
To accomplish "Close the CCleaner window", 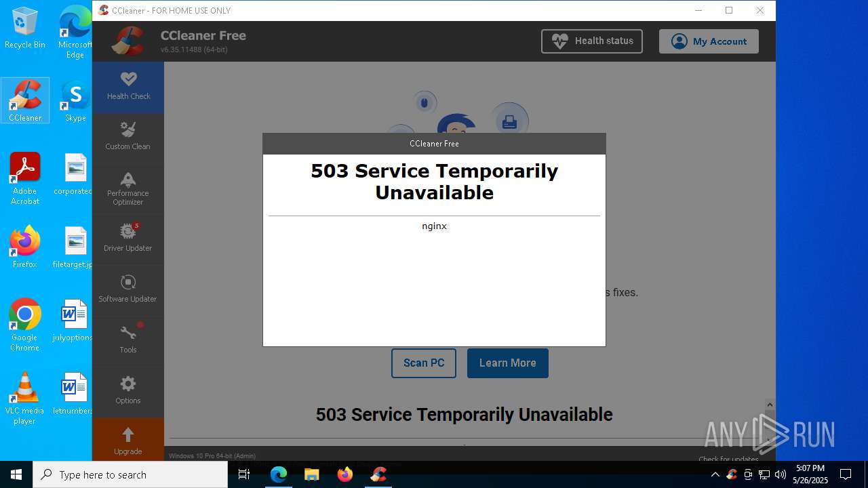I will (760, 10).
